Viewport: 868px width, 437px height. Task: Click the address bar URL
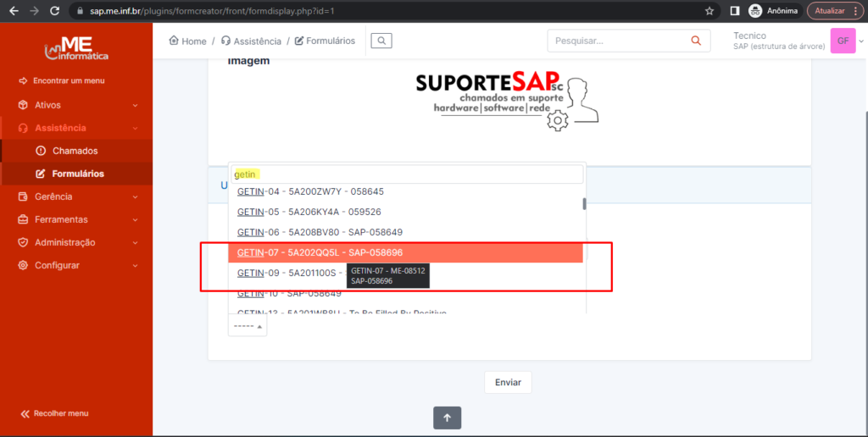click(212, 10)
